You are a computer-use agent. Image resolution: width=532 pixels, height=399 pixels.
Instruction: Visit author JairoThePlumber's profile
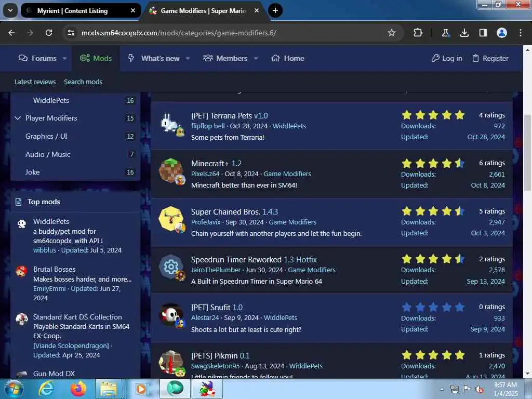pos(216,270)
